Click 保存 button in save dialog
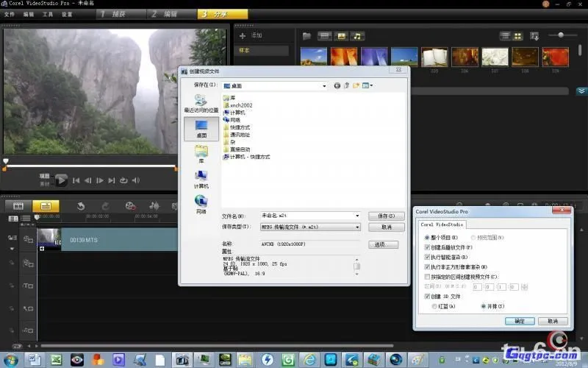 click(387, 216)
